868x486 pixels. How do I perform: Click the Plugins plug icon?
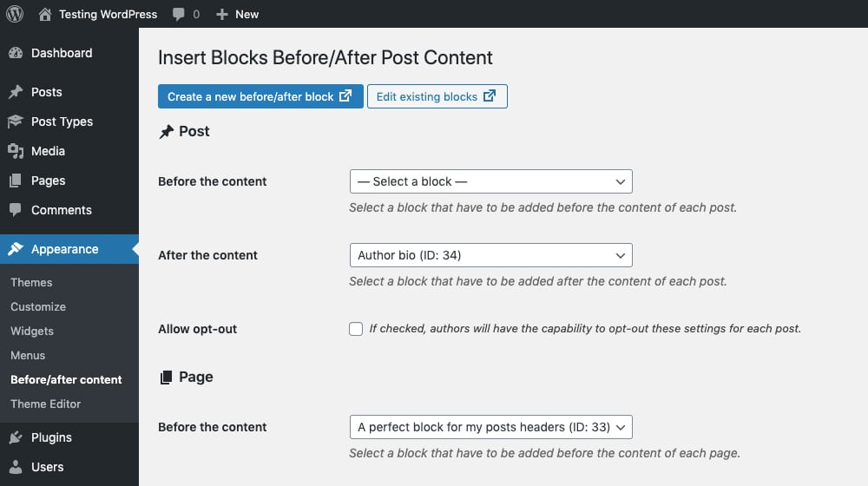15,437
